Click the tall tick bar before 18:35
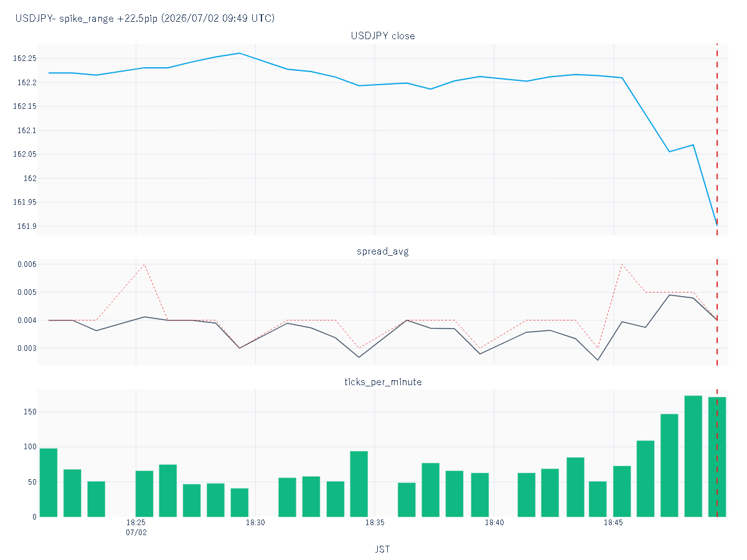The image size is (747, 560). [x=359, y=483]
